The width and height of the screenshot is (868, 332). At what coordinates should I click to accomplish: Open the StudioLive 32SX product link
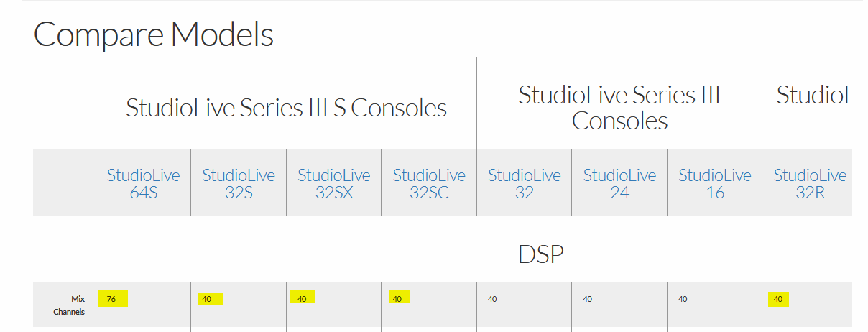[x=333, y=184]
